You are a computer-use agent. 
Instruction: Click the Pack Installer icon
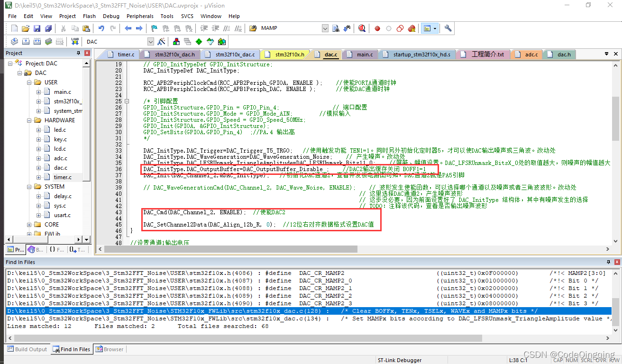click(221, 42)
